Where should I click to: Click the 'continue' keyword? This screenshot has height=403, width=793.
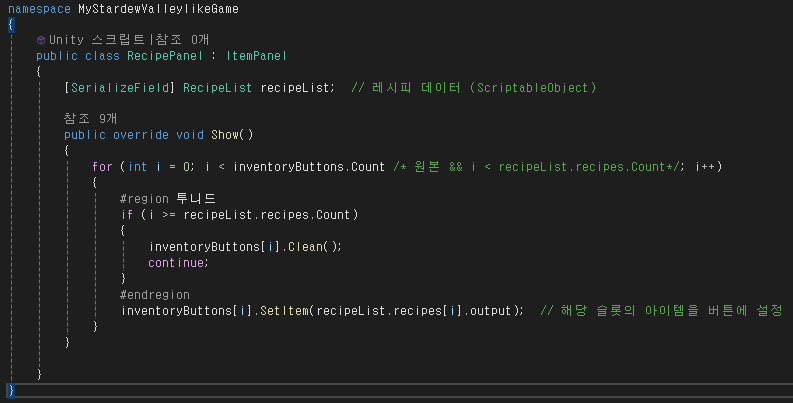coord(176,262)
